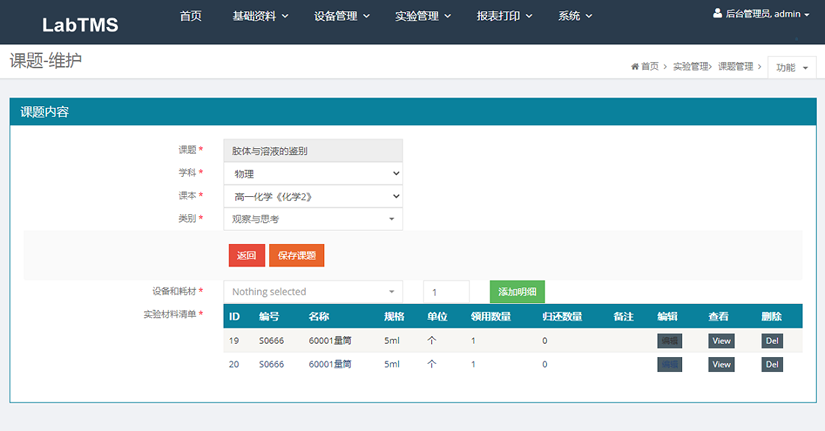Open the 学科 subject dropdown
Screen dimensions: 825x431
[312, 173]
